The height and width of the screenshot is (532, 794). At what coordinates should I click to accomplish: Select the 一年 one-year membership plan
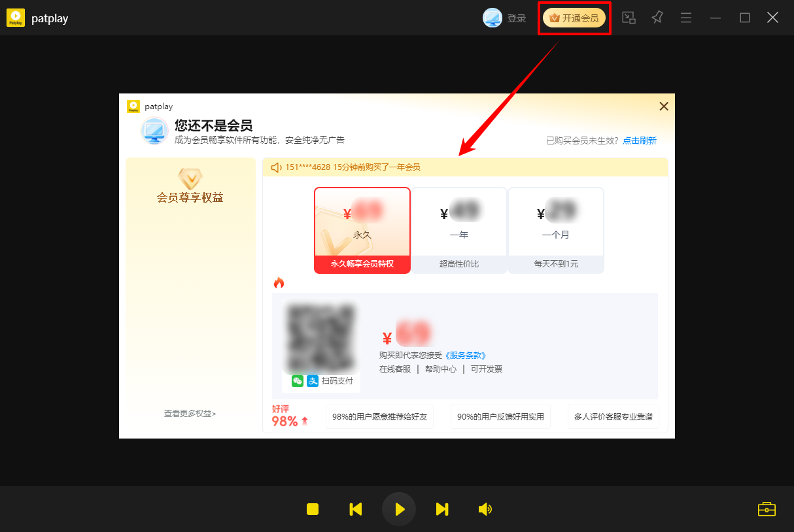pos(459,230)
